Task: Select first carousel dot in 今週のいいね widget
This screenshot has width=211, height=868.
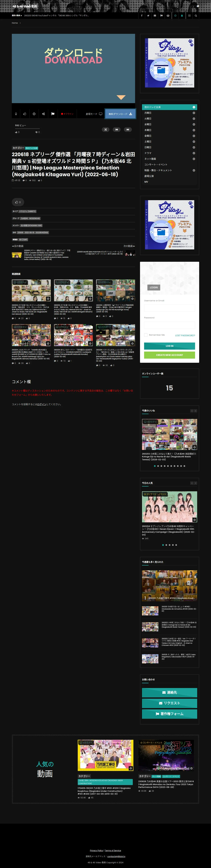Action: coord(155,466)
